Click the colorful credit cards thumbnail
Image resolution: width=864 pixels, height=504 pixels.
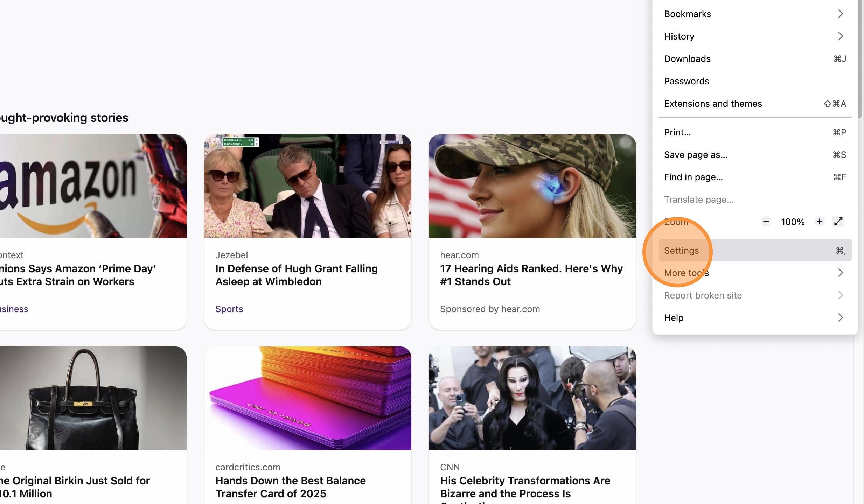308,398
